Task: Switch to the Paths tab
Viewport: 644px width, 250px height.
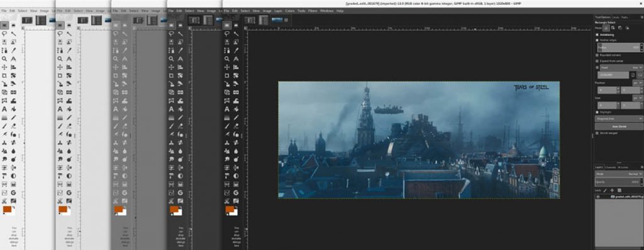Action: [625, 17]
